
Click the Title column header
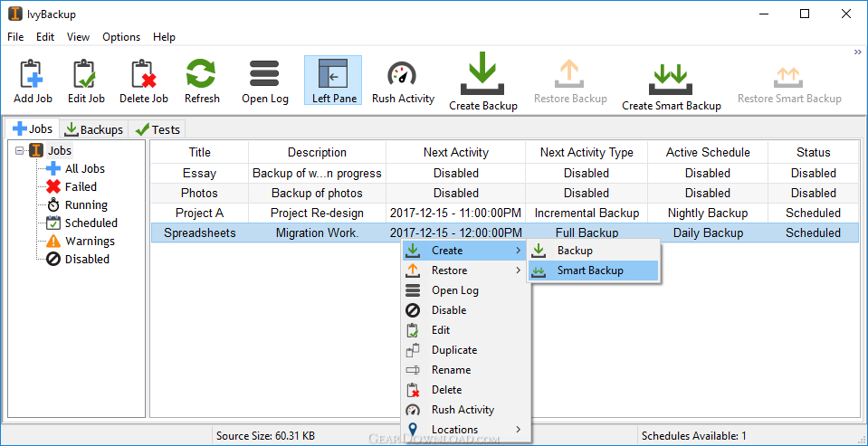click(200, 152)
